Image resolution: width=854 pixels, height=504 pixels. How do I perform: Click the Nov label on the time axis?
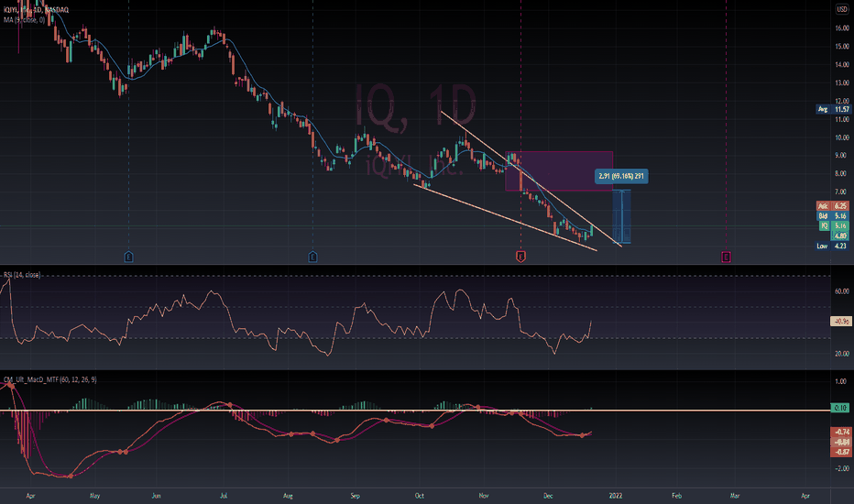point(484,496)
